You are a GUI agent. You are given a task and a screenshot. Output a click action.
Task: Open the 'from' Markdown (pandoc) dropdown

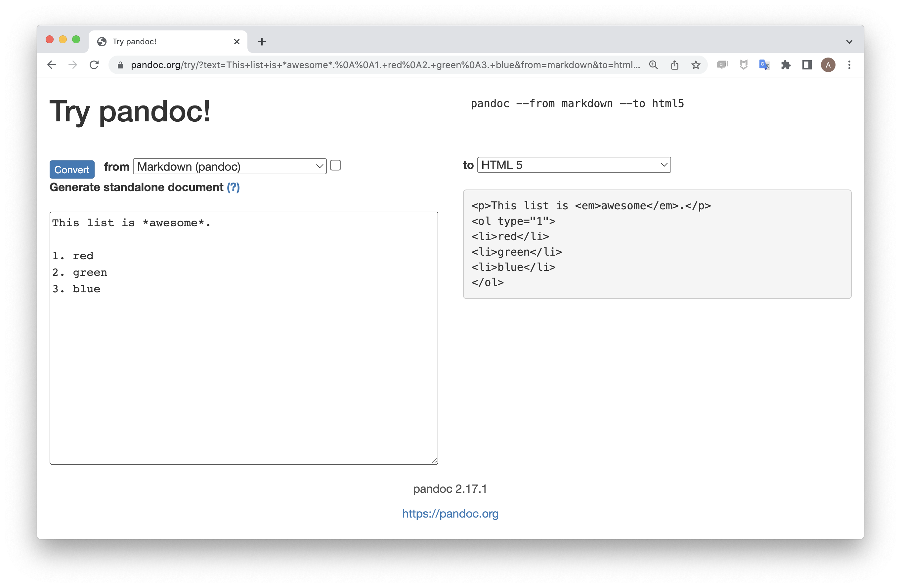point(230,166)
